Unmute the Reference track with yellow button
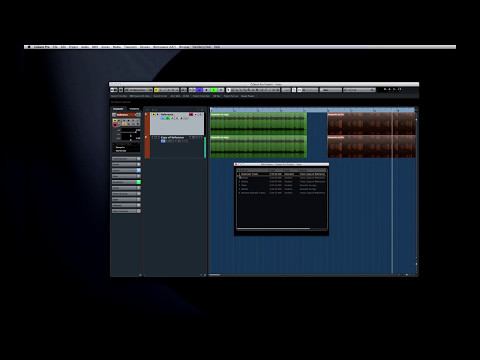The image size is (480, 360). click(154, 115)
